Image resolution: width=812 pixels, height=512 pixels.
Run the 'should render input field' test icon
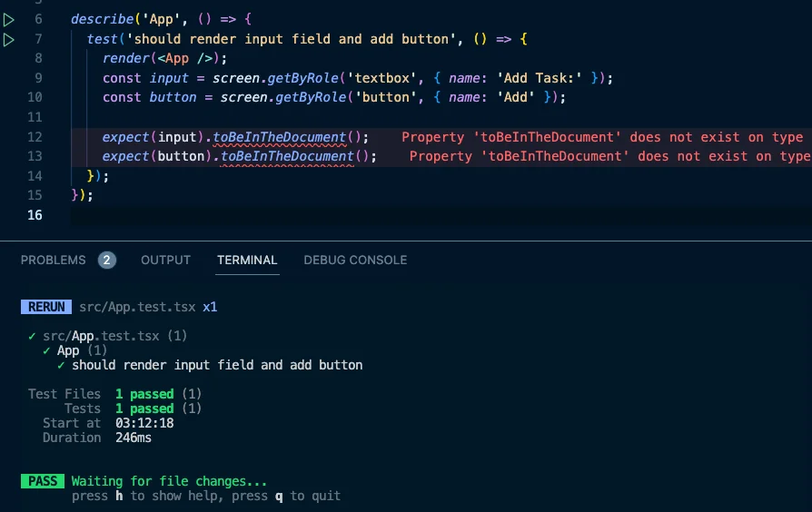tap(9, 39)
